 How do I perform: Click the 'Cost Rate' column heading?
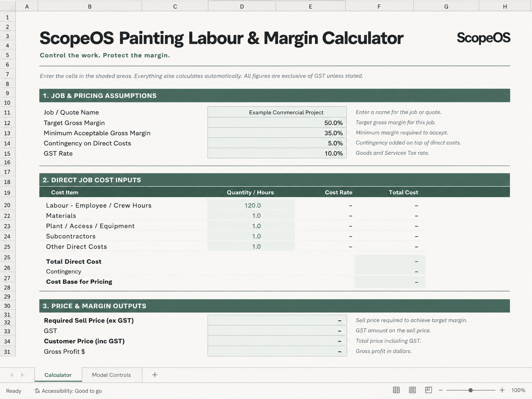point(338,193)
